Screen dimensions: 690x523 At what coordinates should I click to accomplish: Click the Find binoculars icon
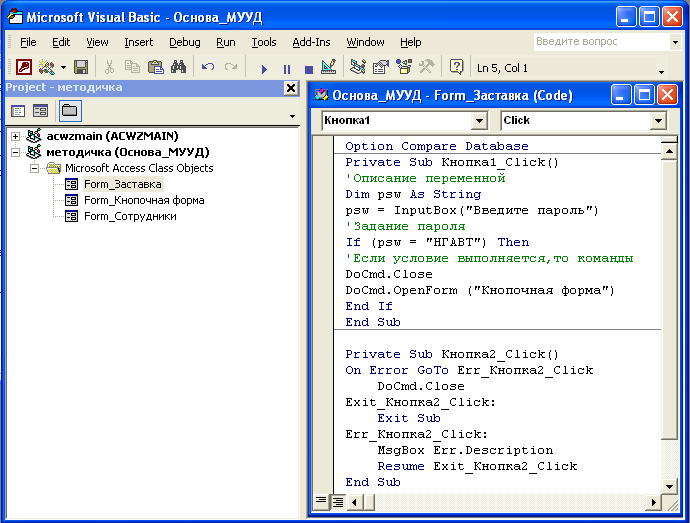pyautogui.click(x=178, y=67)
